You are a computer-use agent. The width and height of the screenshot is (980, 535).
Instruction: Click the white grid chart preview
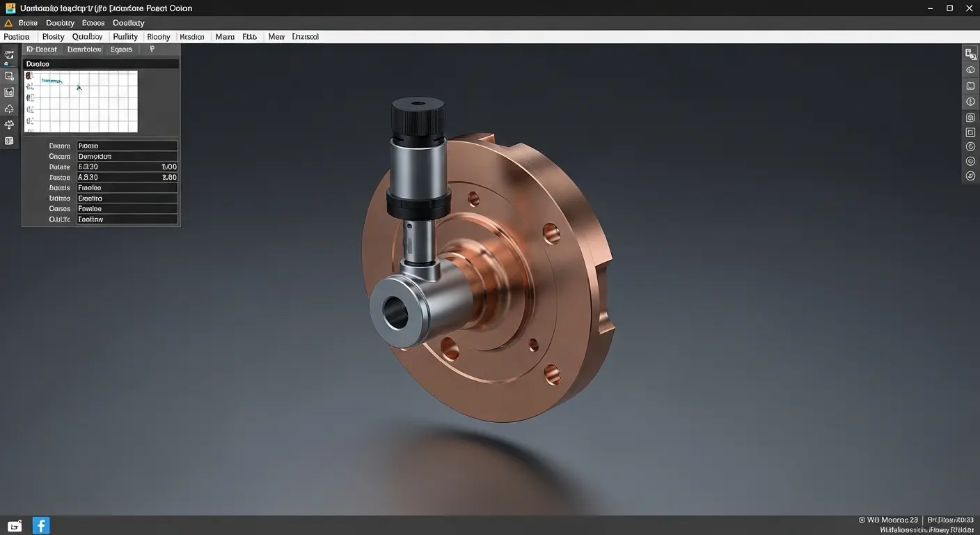point(81,102)
